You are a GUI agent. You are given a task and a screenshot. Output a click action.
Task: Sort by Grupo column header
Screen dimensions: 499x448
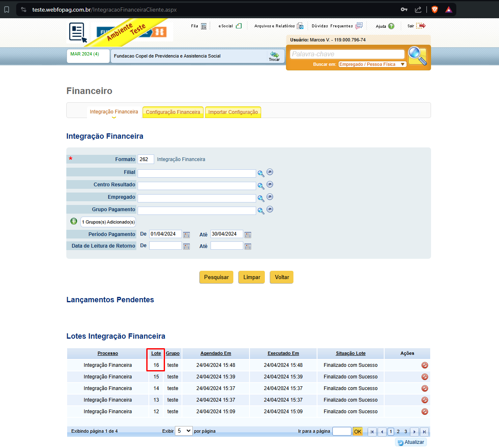173,353
